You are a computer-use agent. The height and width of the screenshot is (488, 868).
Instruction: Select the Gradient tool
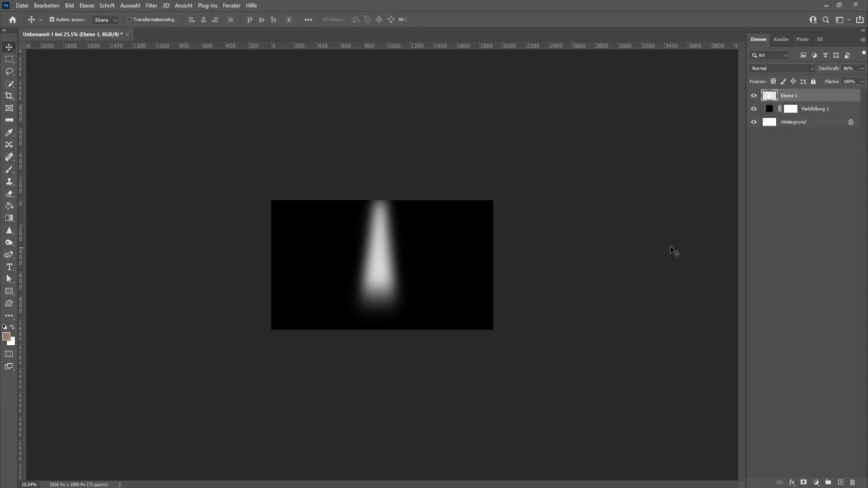(9, 217)
